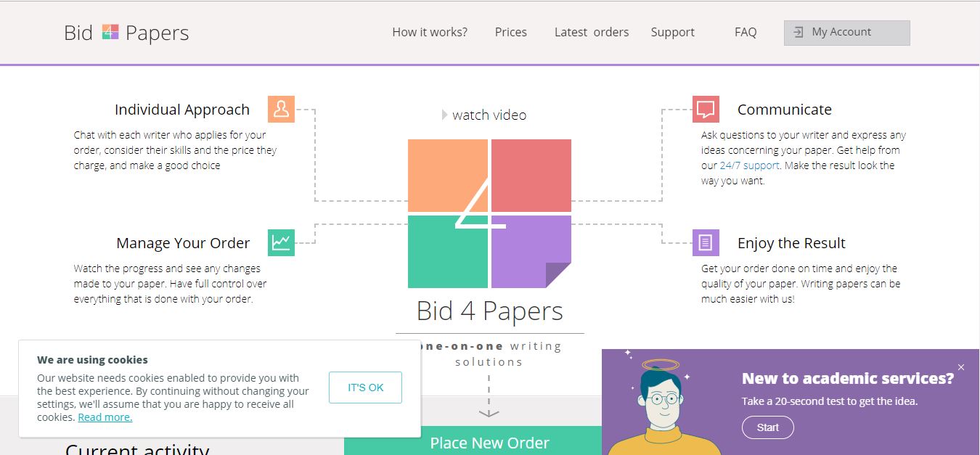The height and width of the screenshot is (455, 980).
Task: Play the watch video
Action: click(x=483, y=115)
